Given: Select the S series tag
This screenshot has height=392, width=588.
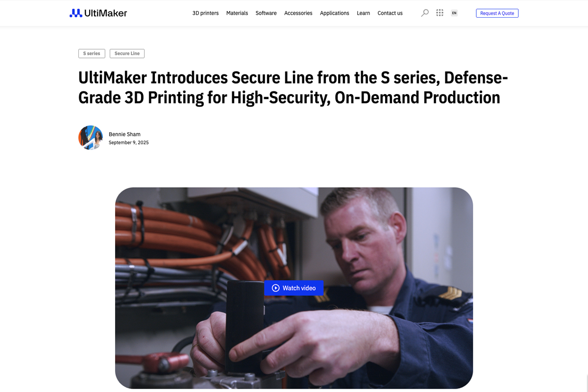Looking at the screenshot, I should pos(92,53).
